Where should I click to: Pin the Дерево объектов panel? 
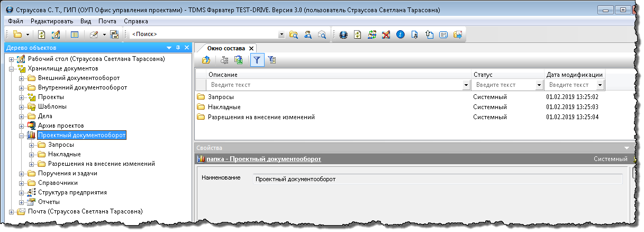tap(178, 48)
